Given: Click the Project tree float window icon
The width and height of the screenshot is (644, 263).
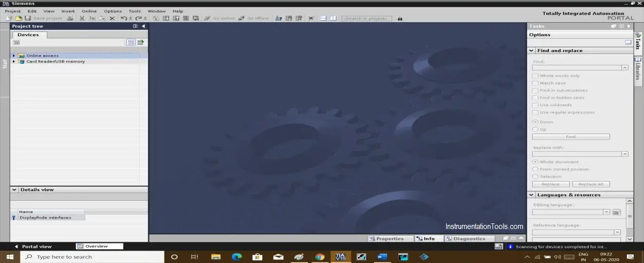Looking at the screenshot, I should click(135, 26).
